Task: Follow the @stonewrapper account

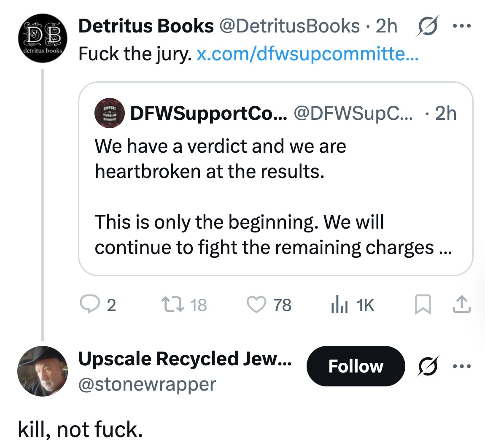Action: [356, 366]
